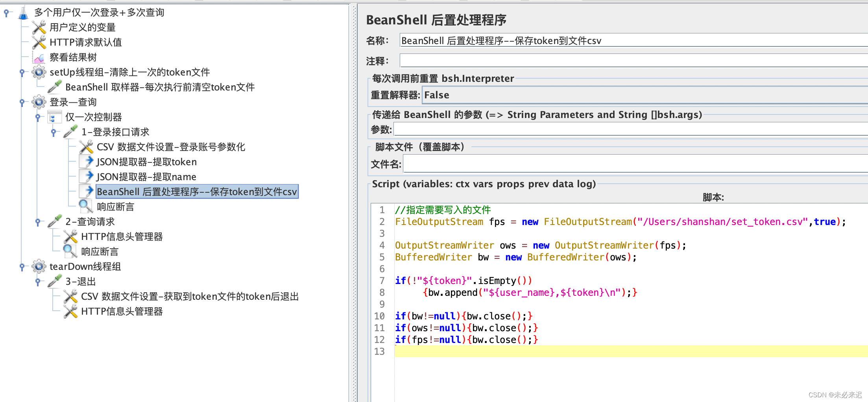Click the JSON提取器-提取token post-processor icon
This screenshot has height=402, width=868.
[x=87, y=162]
